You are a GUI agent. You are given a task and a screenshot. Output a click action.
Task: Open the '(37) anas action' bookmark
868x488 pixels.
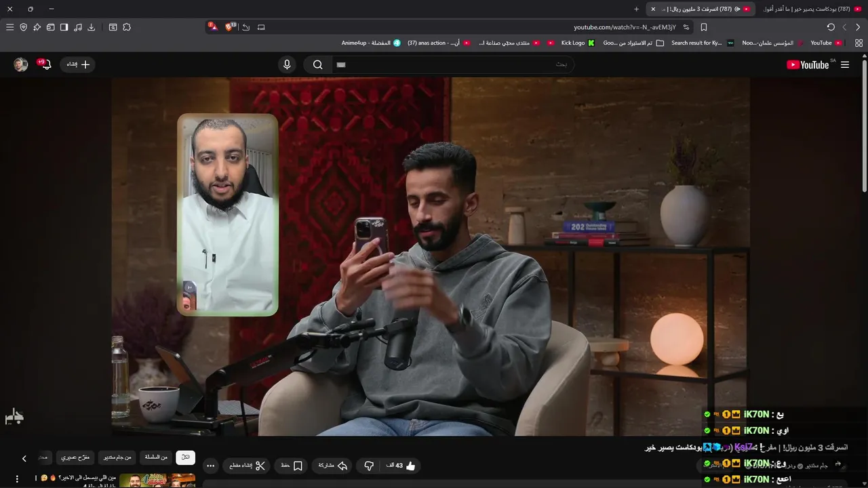point(438,43)
